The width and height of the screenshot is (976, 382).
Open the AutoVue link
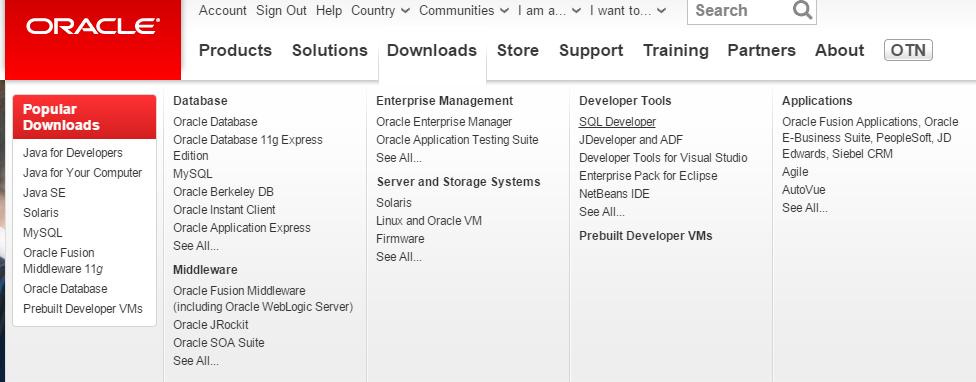804,190
